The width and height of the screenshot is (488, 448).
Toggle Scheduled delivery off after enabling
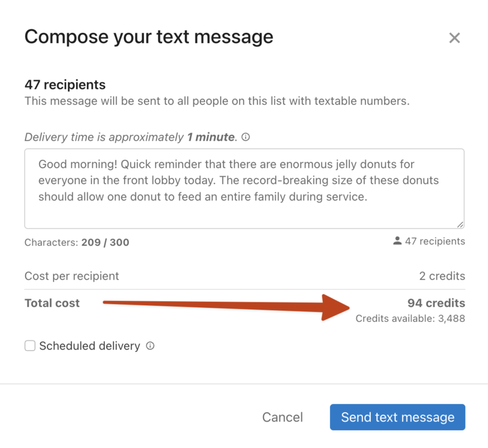[x=30, y=346]
